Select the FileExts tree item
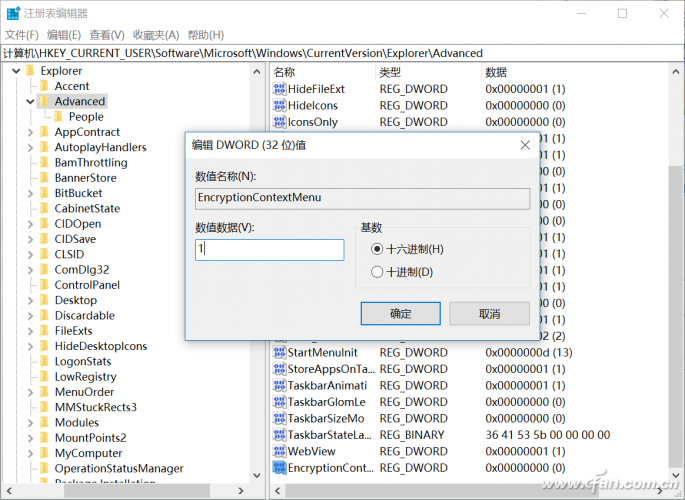Image resolution: width=685 pixels, height=500 pixels. [73, 331]
